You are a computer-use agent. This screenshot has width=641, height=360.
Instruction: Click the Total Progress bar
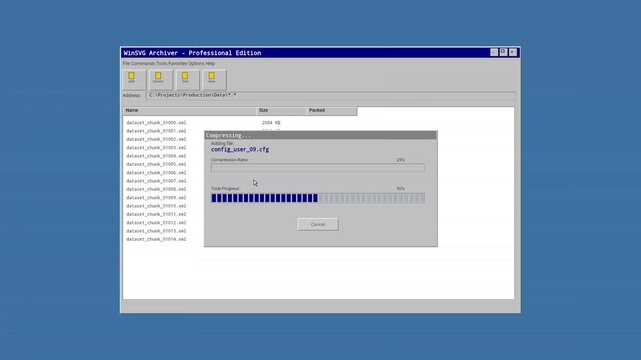[318, 198]
